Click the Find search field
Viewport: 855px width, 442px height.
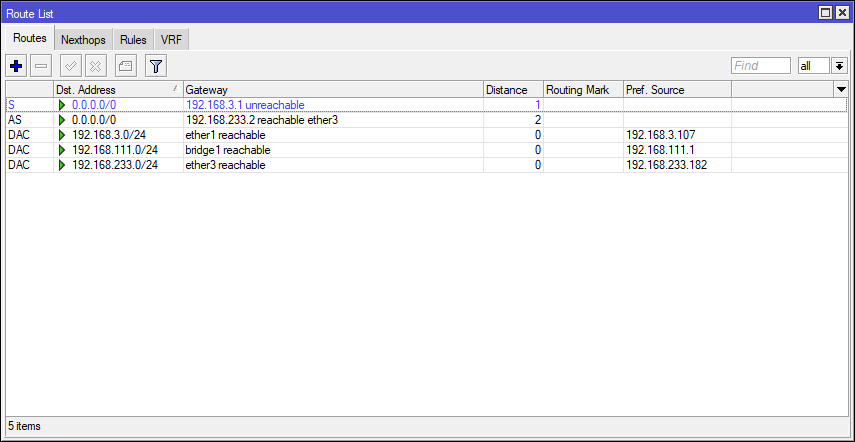coord(761,66)
